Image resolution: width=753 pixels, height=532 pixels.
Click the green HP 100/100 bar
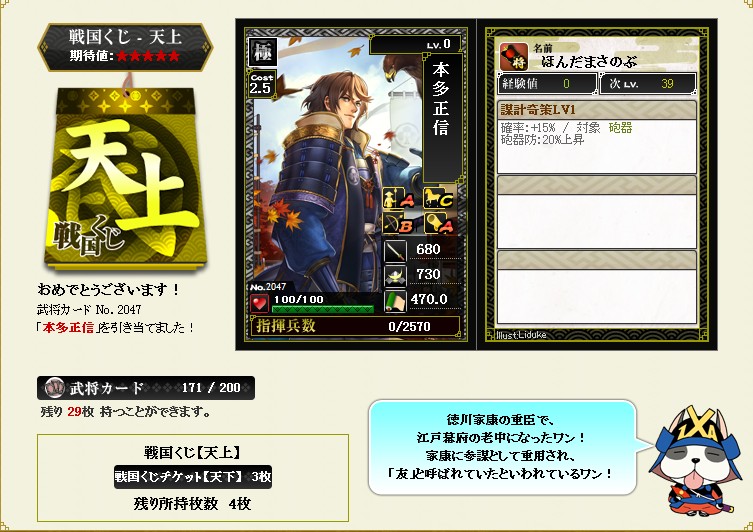pos(323,309)
